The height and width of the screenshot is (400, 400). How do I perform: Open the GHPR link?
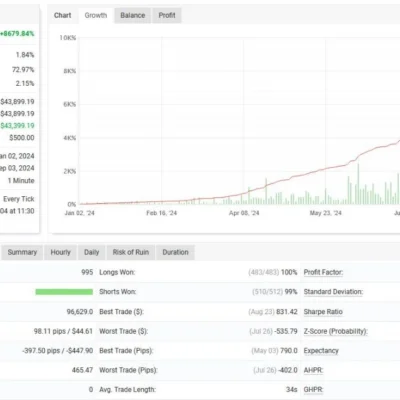pos(313,389)
